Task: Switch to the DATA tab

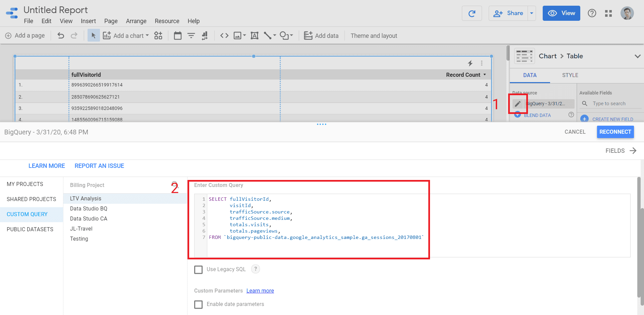Action: (530, 75)
